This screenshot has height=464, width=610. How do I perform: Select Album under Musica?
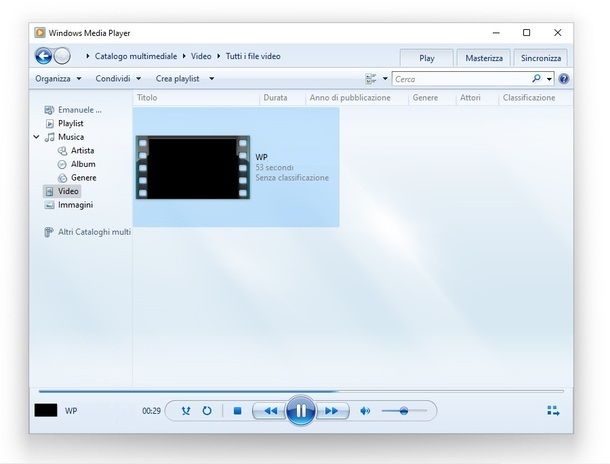pyautogui.click(x=83, y=164)
